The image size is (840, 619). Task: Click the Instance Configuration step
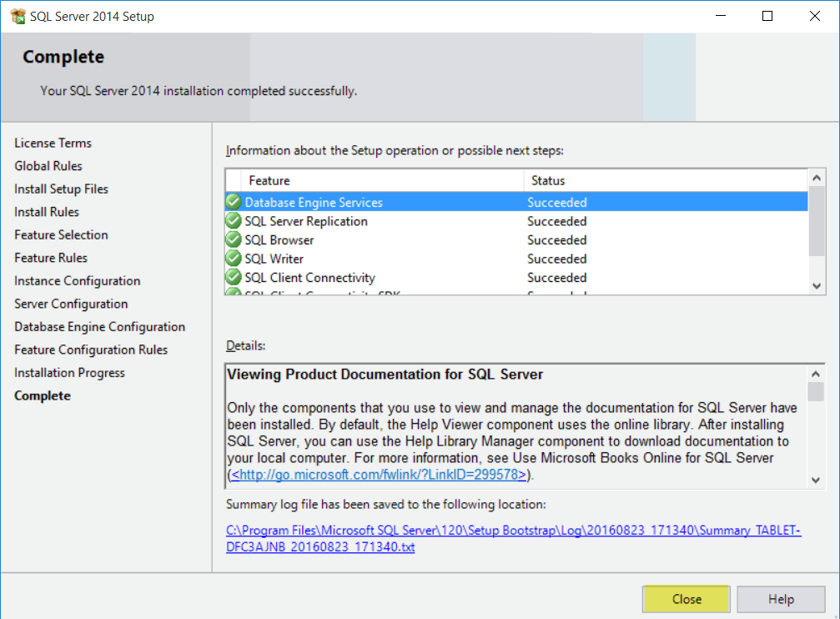pyautogui.click(x=77, y=281)
